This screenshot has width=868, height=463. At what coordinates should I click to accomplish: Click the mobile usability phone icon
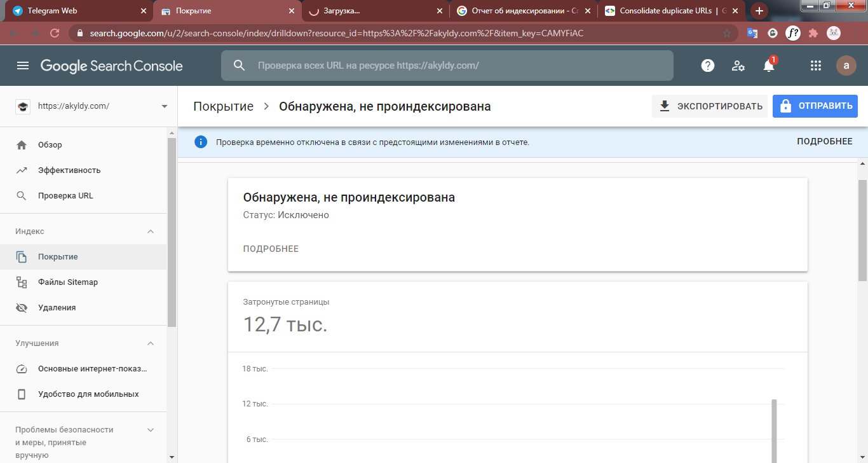point(22,394)
